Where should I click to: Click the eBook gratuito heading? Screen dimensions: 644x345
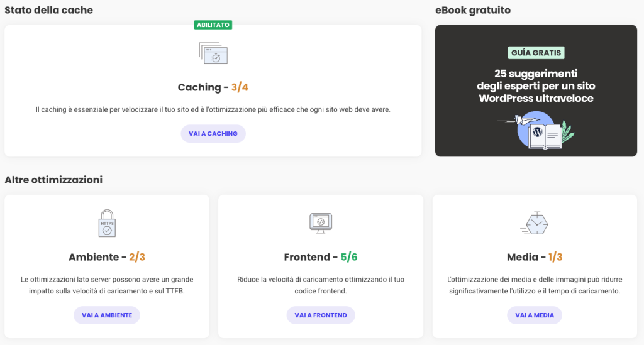pyautogui.click(x=472, y=10)
